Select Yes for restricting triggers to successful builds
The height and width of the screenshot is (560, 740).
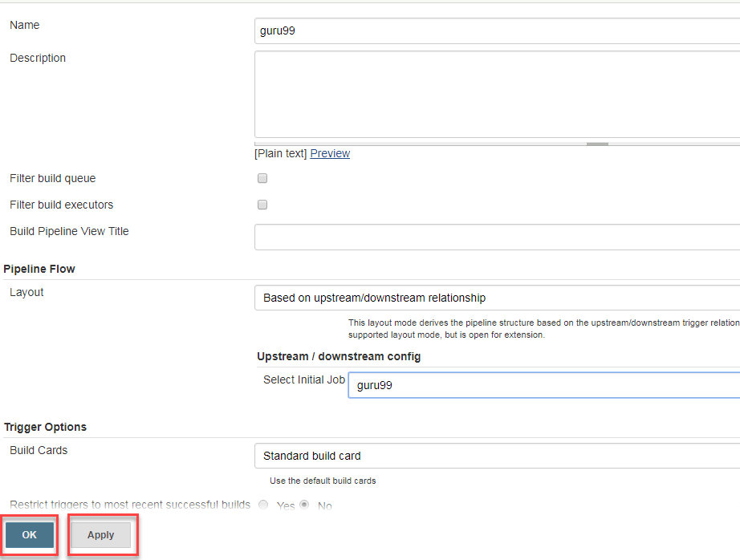tap(263, 505)
